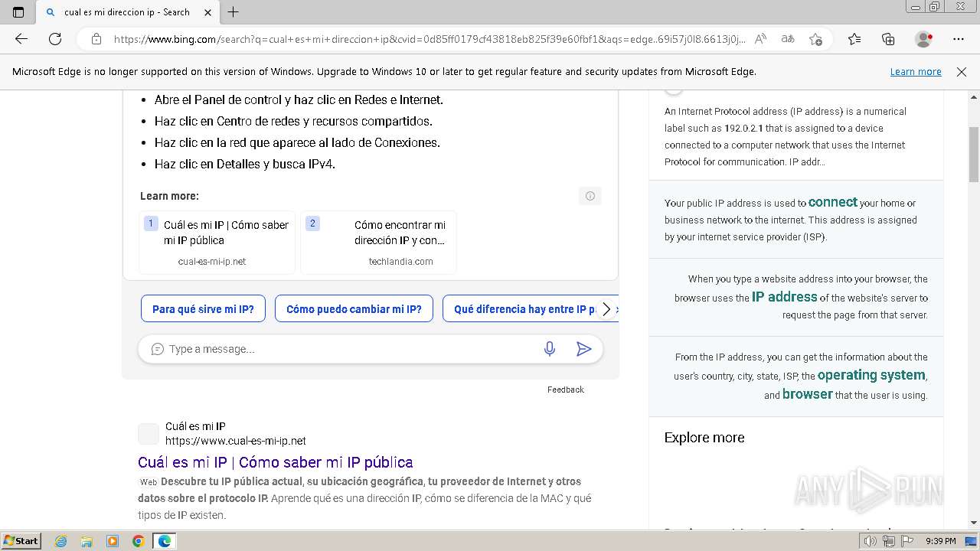Screen dimensions: 980x551
Task: Click the info icon beside Learn more
Action: point(590,196)
